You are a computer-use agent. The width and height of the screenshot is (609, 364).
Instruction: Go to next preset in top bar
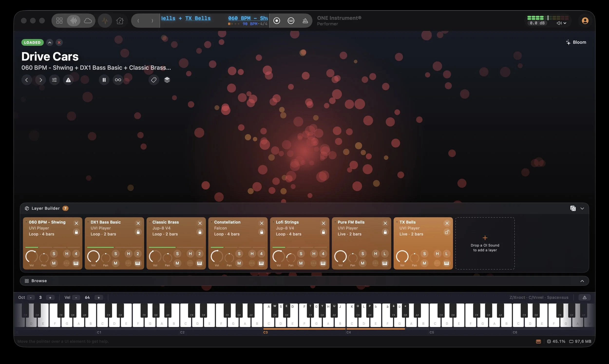click(x=152, y=21)
